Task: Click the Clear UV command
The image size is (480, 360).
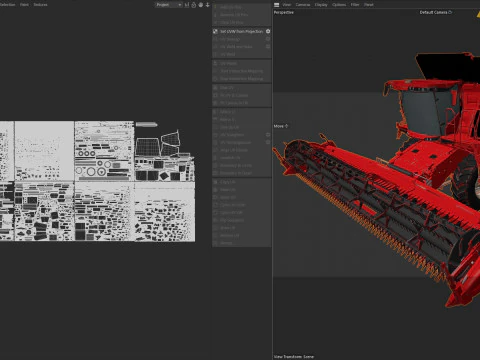Action: tap(242, 88)
